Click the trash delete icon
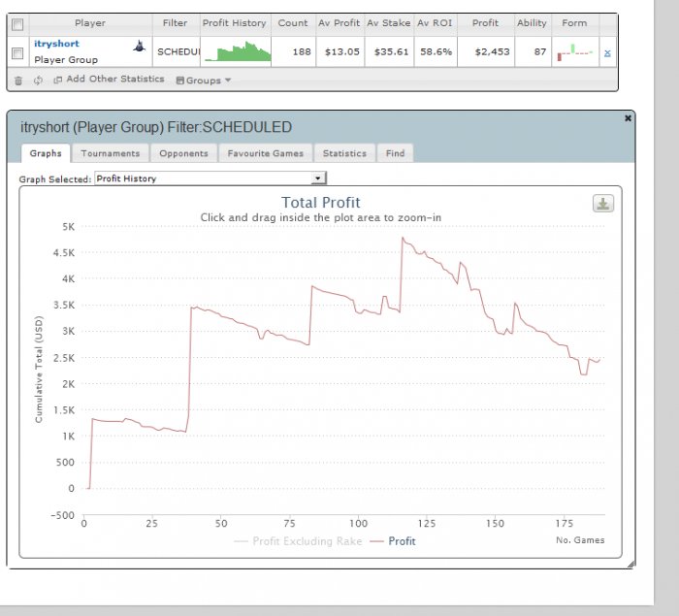 pyautogui.click(x=18, y=81)
